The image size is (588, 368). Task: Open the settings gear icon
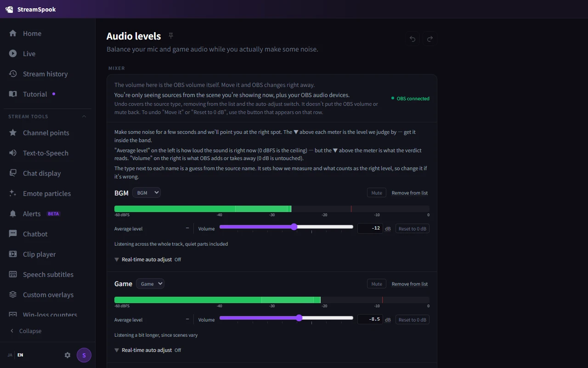click(68, 355)
